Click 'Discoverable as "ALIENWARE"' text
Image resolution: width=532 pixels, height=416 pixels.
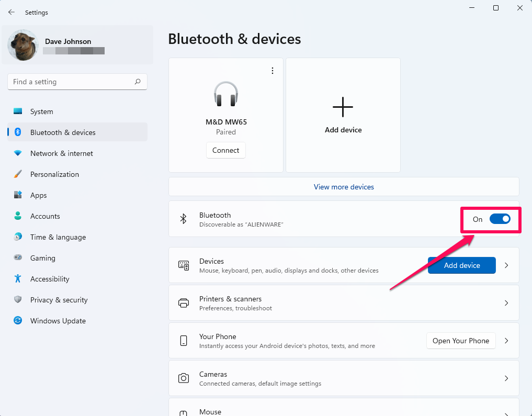click(241, 224)
